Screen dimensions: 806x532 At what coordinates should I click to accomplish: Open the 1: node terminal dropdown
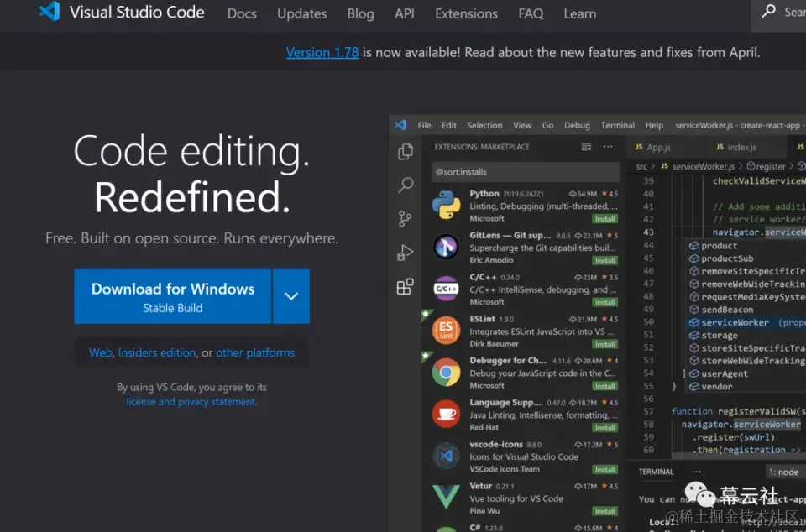coord(784,472)
